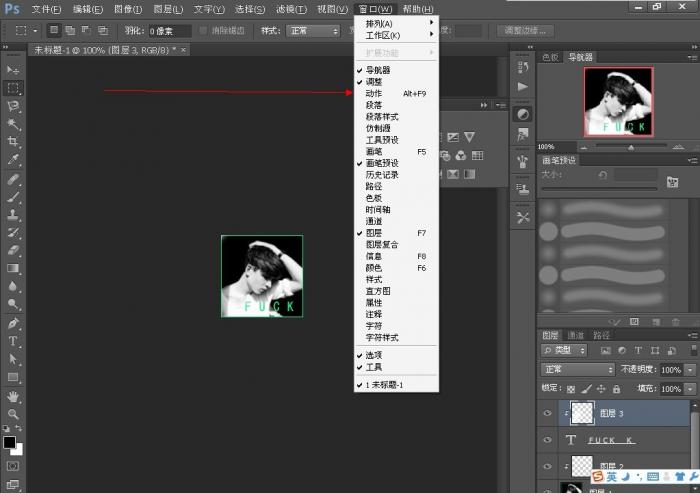This screenshot has height=493, width=700.
Task: Switch to the 通道 tab in Layers panel
Action: click(x=575, y=335)
